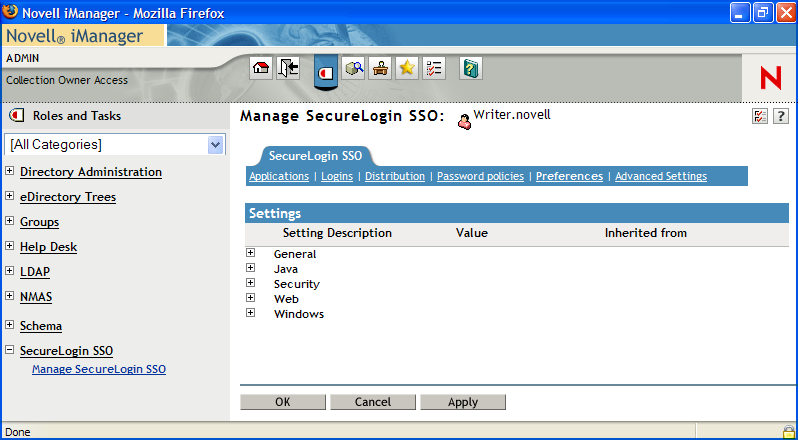This screenshot has width=798, height=440.
Task: Click the checklist icon beside the page title
Action: 760,116
